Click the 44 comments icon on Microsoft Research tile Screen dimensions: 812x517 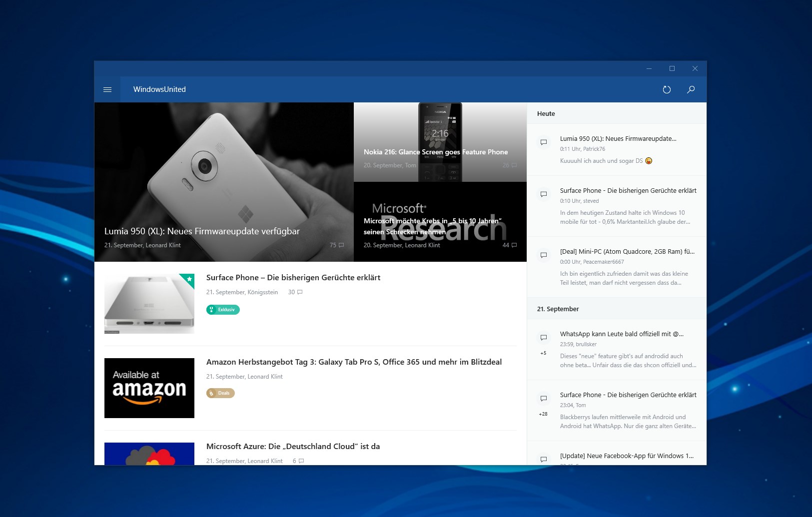[514, 245]
